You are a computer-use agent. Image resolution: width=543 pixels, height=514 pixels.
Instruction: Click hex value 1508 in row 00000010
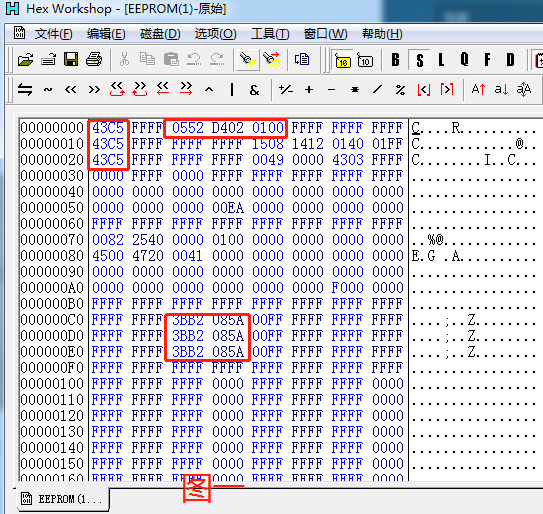pyautogui.click(x=268, y=144)
